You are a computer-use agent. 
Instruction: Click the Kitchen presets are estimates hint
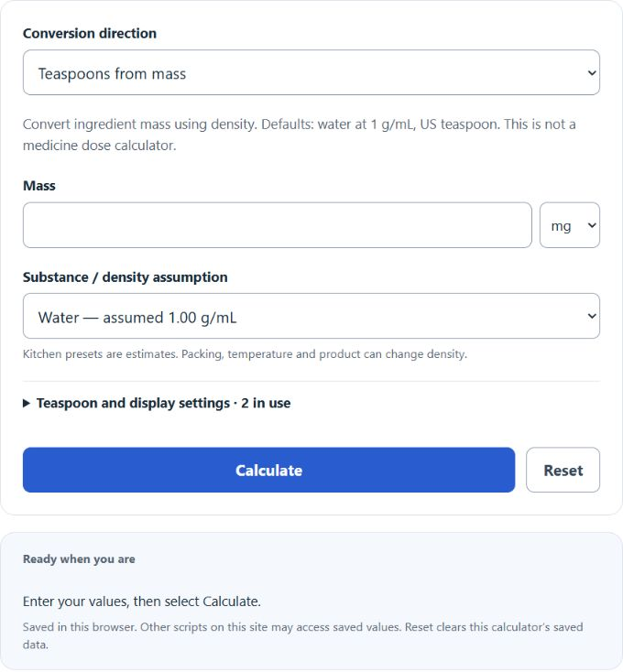245,354
